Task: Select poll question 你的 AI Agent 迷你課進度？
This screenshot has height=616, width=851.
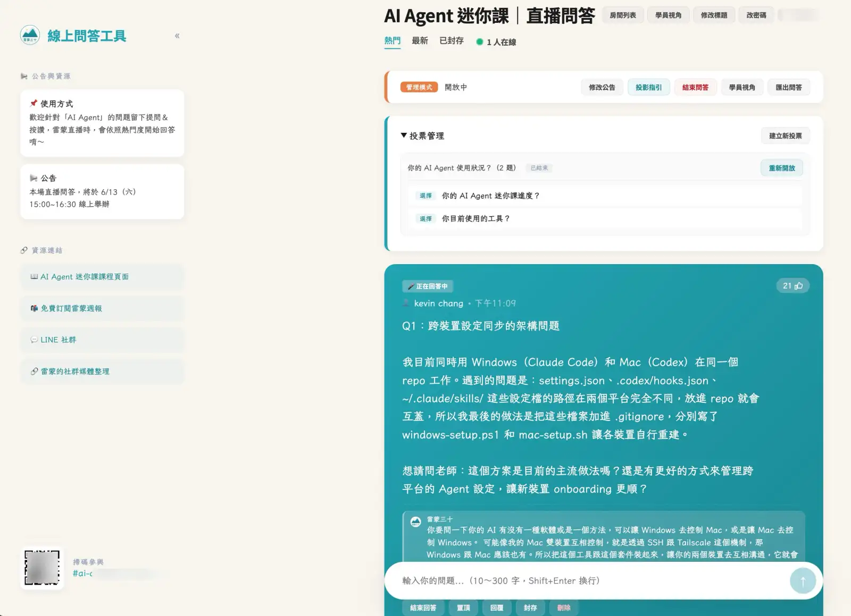Action: point(605,196)
